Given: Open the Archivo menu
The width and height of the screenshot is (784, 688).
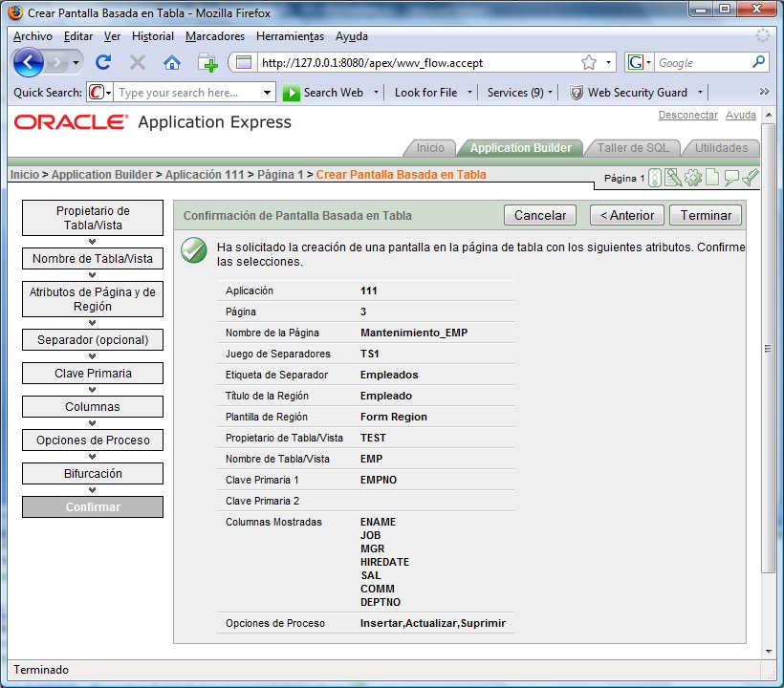Looking at the screenshot, I should click(x=33, y=36).
